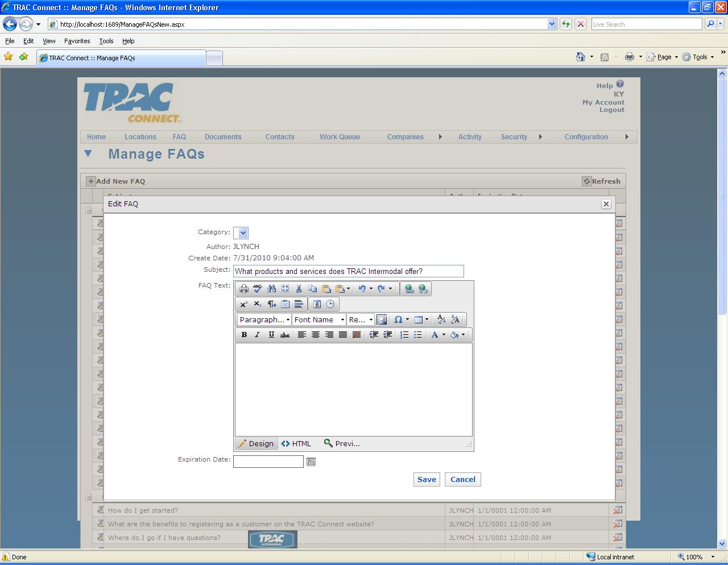Screen dimensions: 728x565
Task: Undo the last edit in editor
Action: (x=362, y=289)
